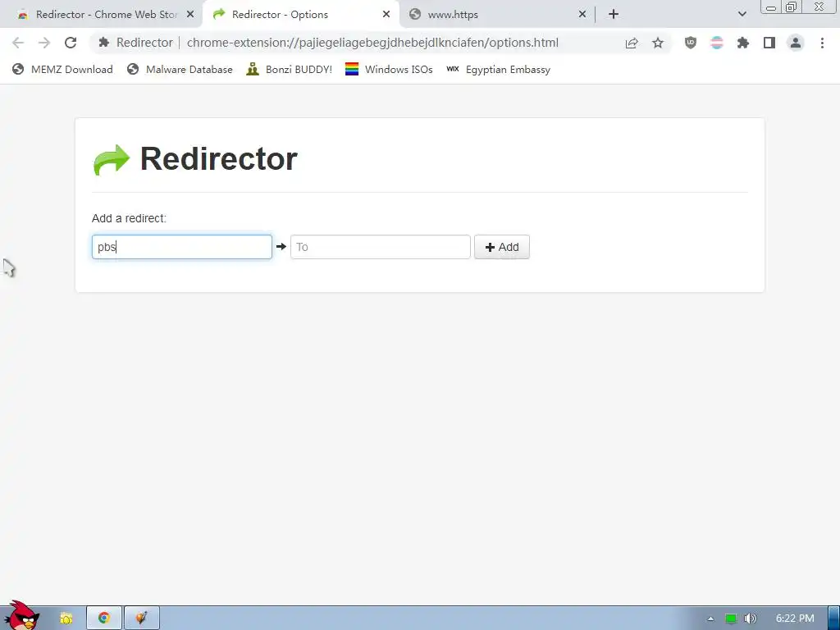Click the browser forward arrow
Viewport: 840px width, 630px height.
click(44, 43)
